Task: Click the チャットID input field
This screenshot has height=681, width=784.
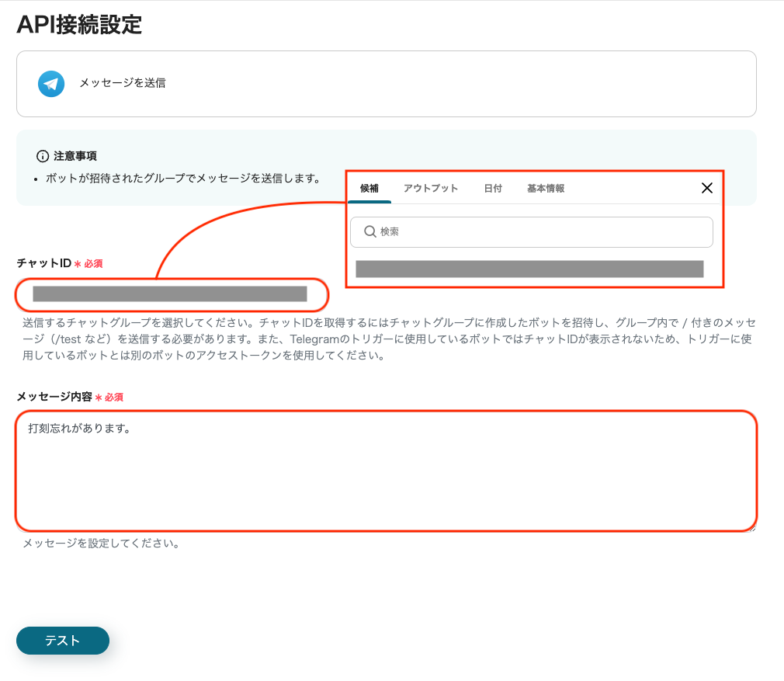Action: click(172, 294)
